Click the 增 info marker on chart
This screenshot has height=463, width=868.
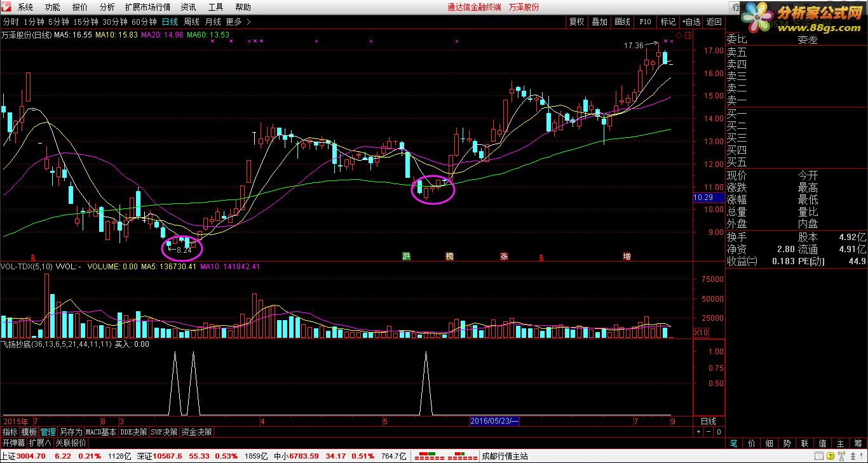point(627,257)
